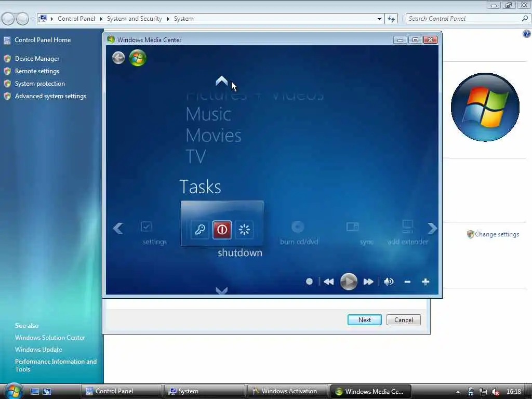Screen dimensions: 532x399
Task: Click Control Panel in the breadcrumb
Action: [76, 19]
